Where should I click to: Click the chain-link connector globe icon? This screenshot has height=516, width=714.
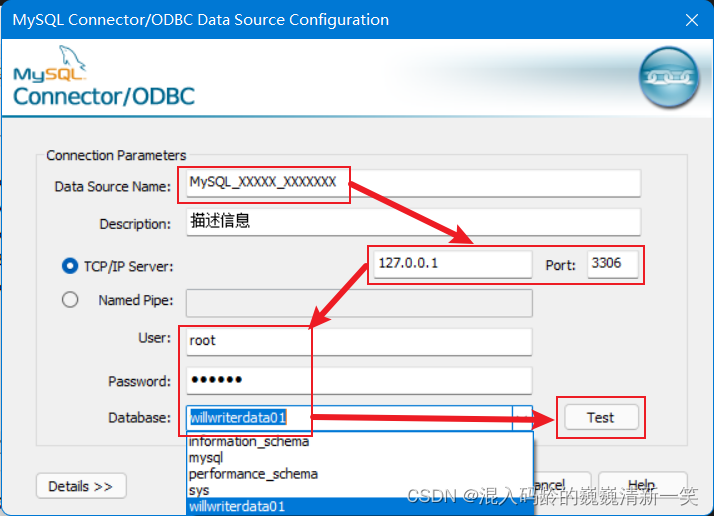[x=668, y=77]
